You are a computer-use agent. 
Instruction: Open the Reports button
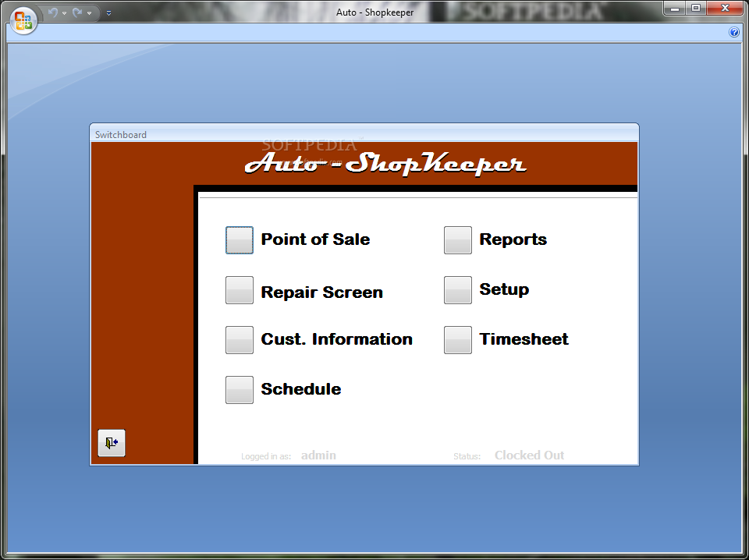(458, 240)
